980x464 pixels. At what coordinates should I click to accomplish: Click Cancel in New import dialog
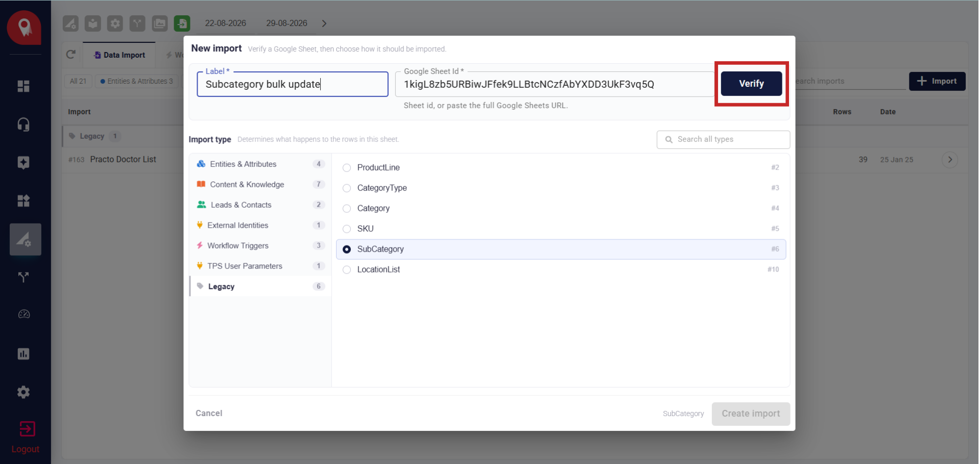(209, 413)
